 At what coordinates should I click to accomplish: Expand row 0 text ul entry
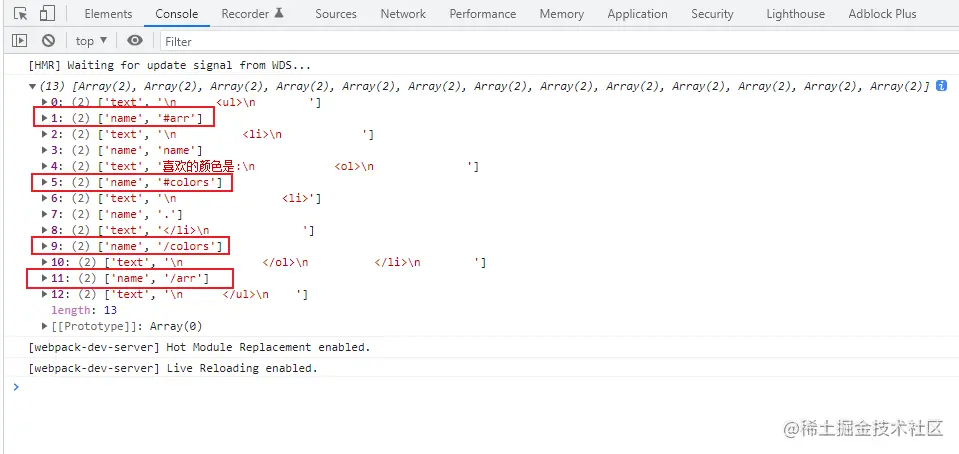click(x=45, y=102)
